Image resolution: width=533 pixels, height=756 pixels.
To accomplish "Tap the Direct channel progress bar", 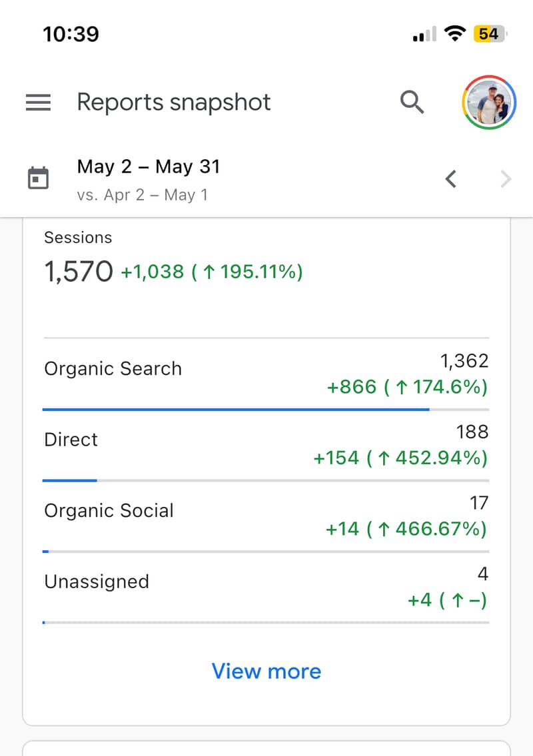I will tap(266, 480).
